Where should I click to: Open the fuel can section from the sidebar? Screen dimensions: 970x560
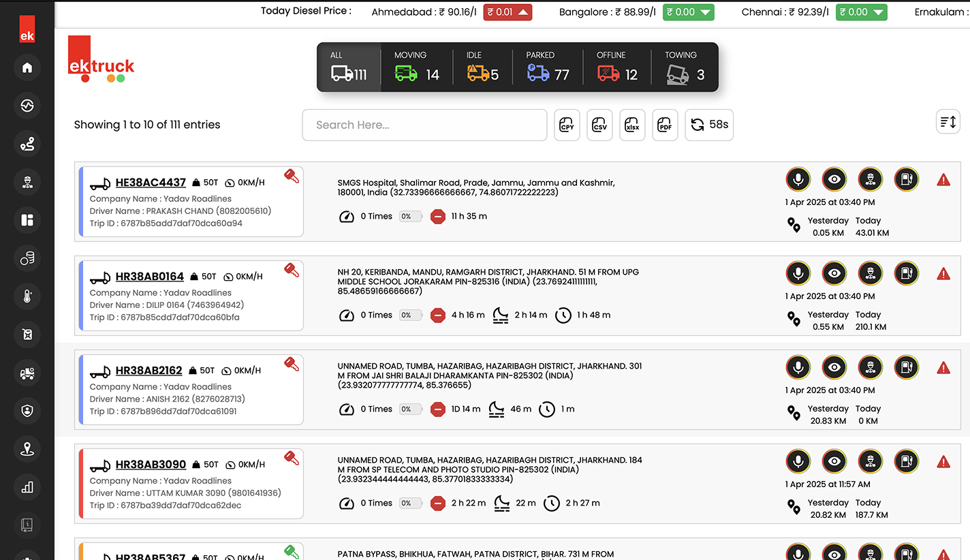coord(27,335)
